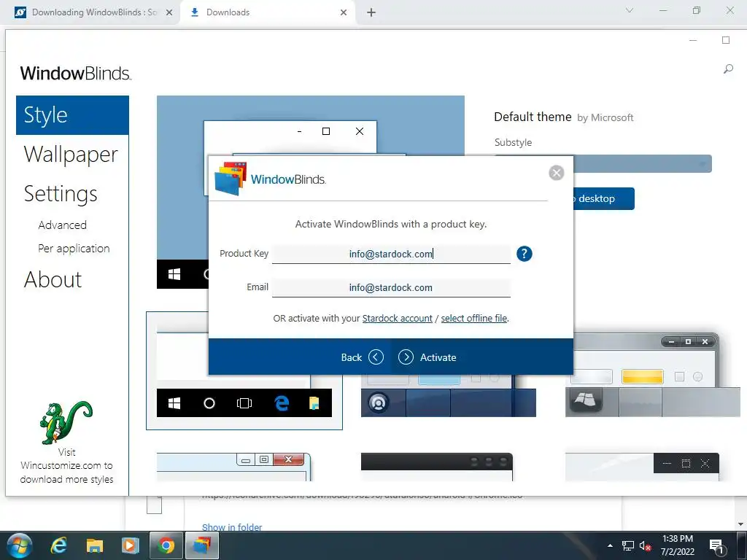Screen dimensions: 747x560
Task: Click the browser tab search chevron
Action: [x=630, y=10]
